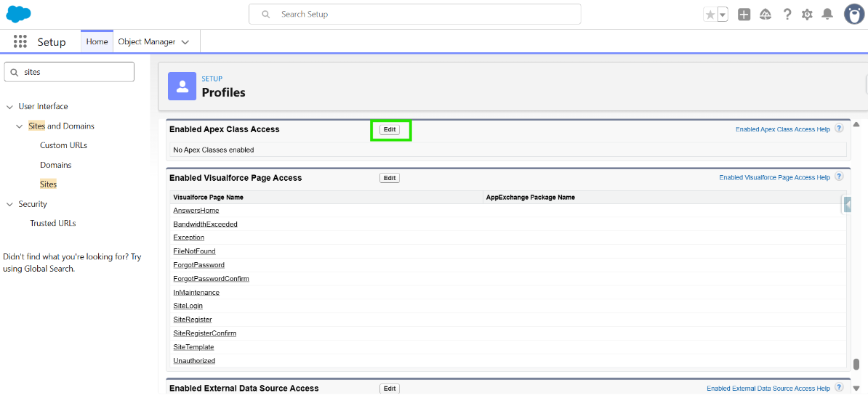Open the user profile avatar
Viewport: 868px width, 398px height.
pyautogui.click(x=853, y=14)
